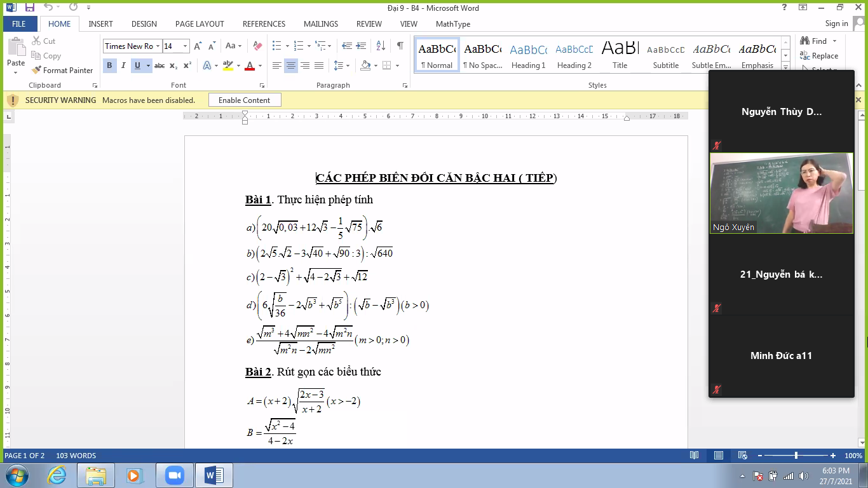Open the MathType ribbon tab

452,24
